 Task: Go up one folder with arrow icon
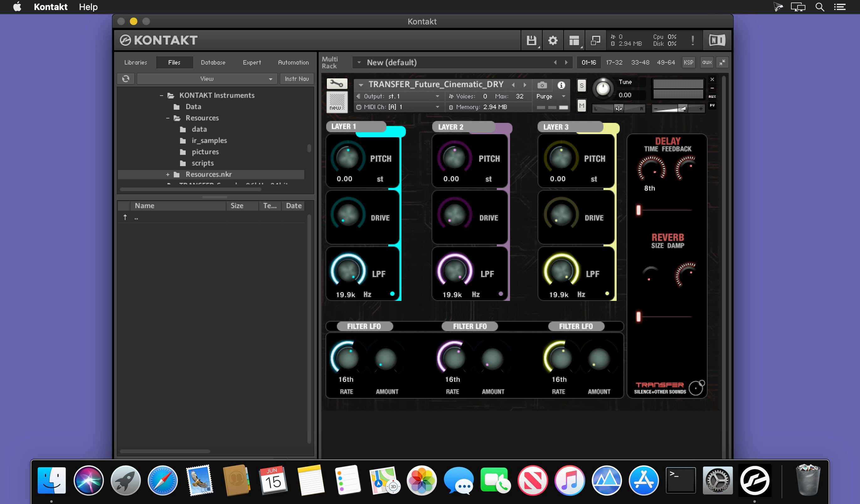click(125, 217)
